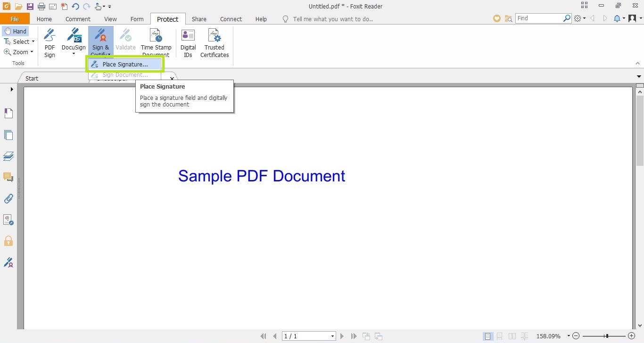Screen dimensions: 644x343
Task: Switch to the Comment ribbon tab
Action: 78,19
